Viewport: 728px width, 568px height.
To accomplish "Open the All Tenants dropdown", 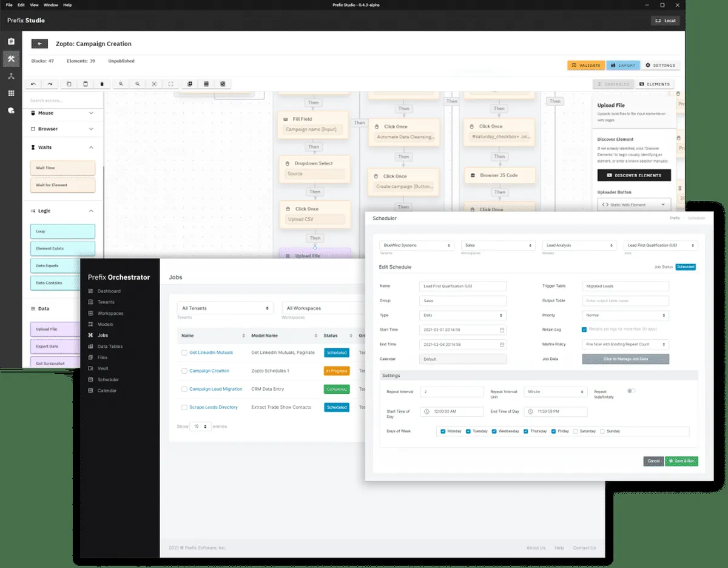I will click(225, 308).
